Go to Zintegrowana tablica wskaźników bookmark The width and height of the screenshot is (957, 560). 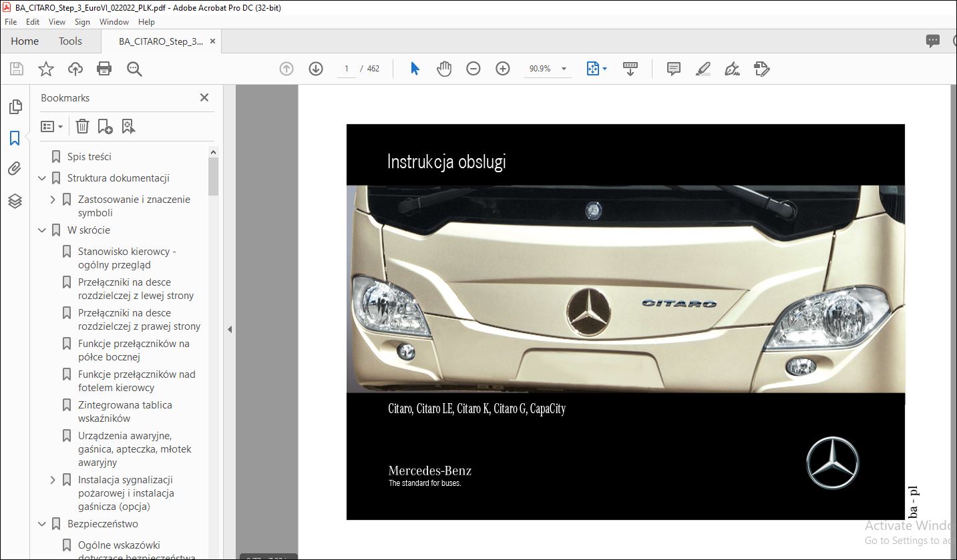pos(125,412)
